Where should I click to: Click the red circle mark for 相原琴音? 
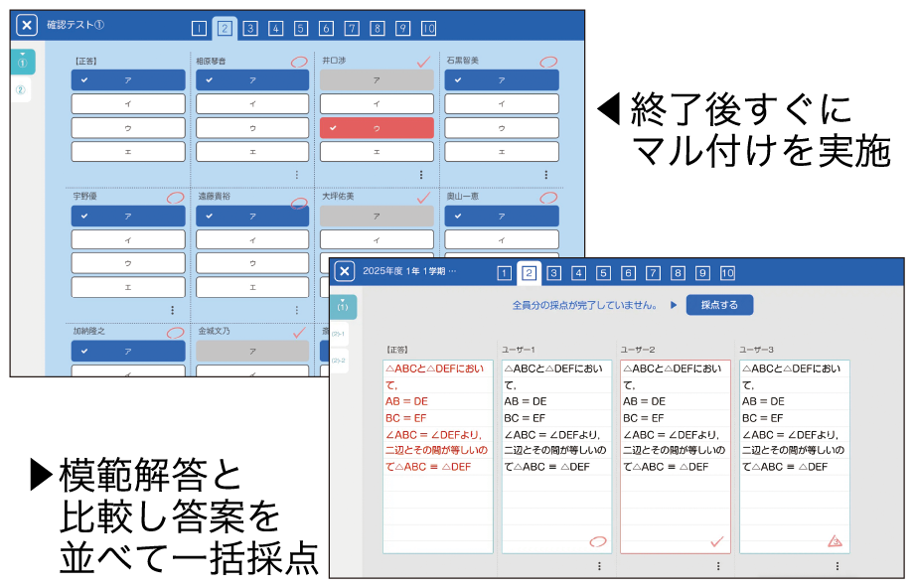pyautogui.click(x=299, y=62)
